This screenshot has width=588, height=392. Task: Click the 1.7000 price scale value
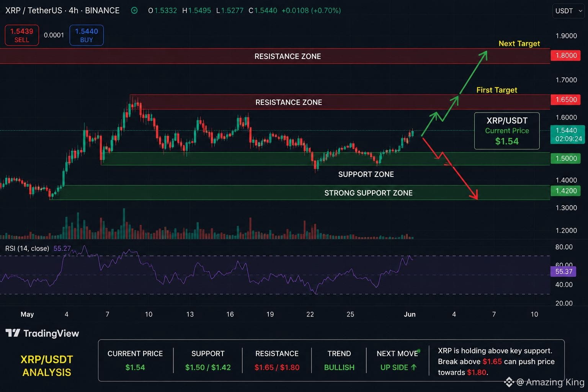[566, 80]
